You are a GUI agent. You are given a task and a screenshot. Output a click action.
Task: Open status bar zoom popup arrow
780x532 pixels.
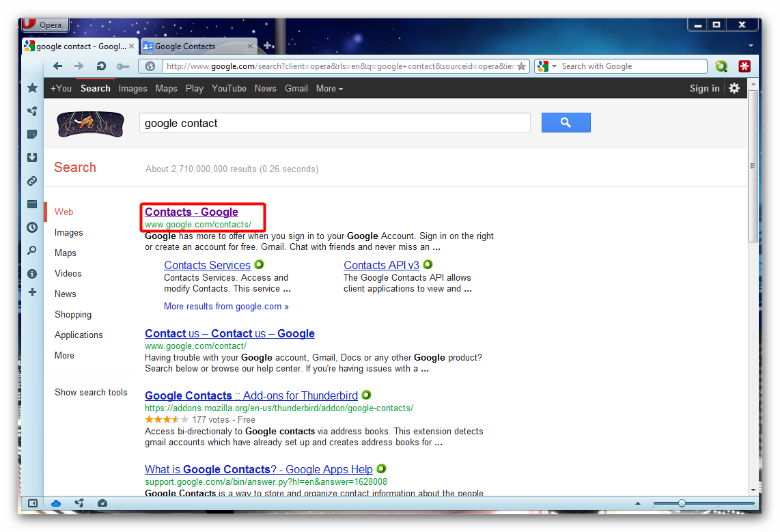tap(638, 503)
